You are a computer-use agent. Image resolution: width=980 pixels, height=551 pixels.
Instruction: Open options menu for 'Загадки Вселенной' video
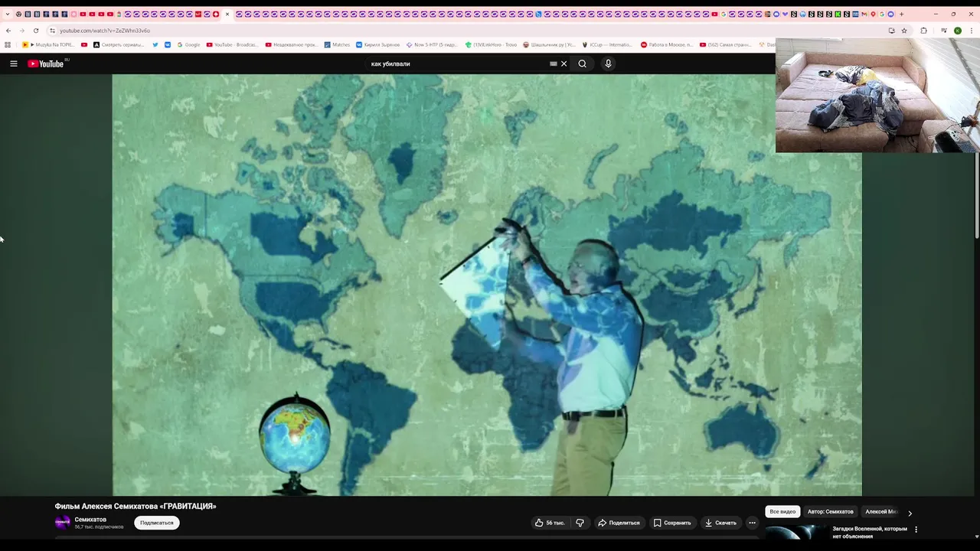click(916, 530)
